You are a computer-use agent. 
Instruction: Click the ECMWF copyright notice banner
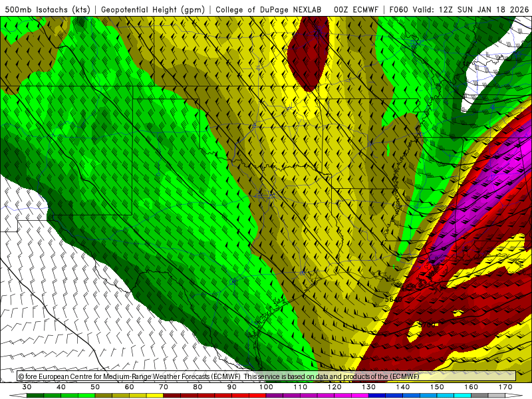coord(267,376)
